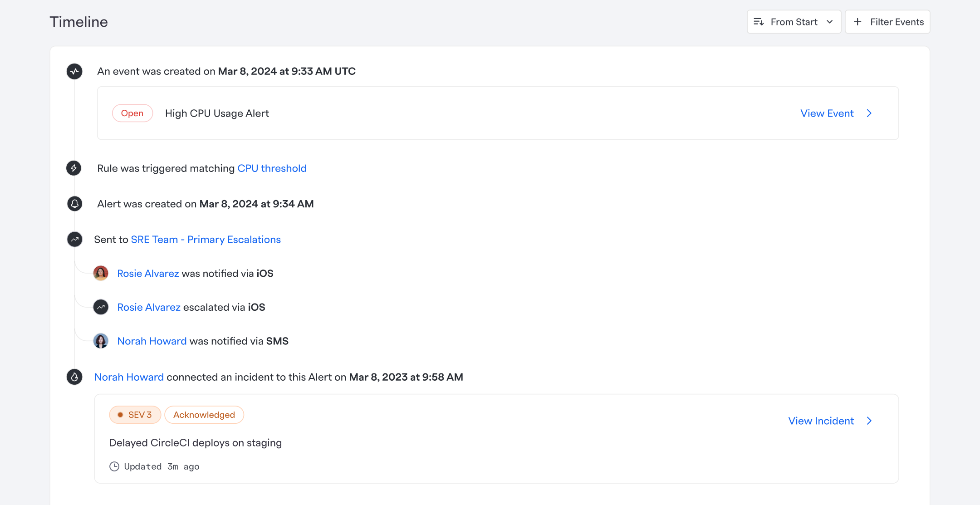Click the Acknowledged status badge

pos(204,415)
